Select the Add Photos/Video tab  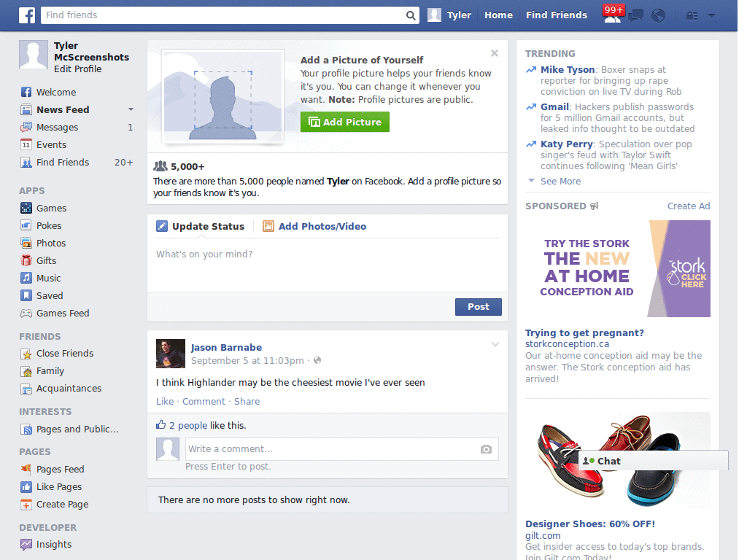(x=315, y=226)
